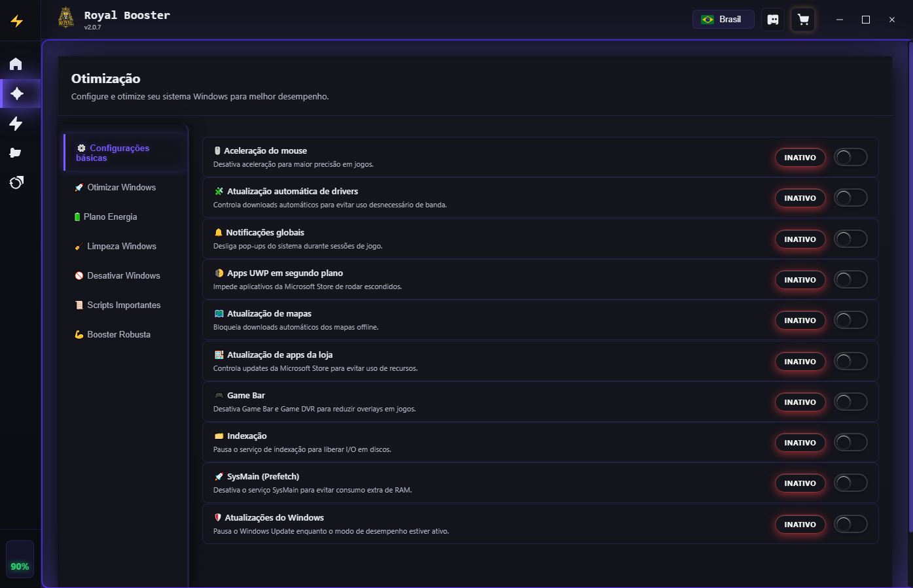This screenshot has width=913, height=588.
Task: Click INATIVO button for Notificações globais
Action: pos(800,239)
